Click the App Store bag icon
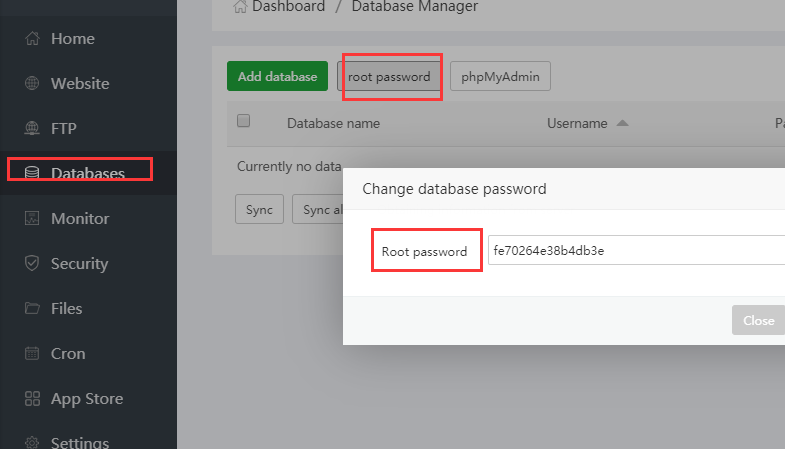 click(x=32, y=399)
